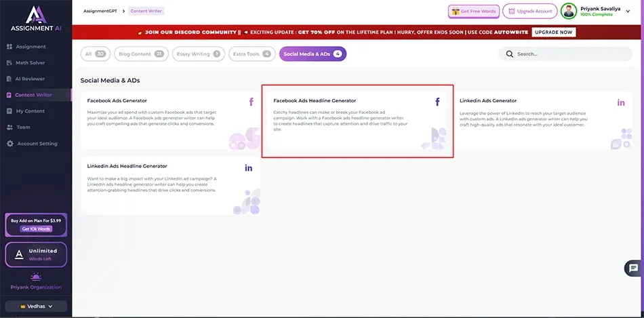Click the Facebook icon on Headline Generator card
The image size is (644, 318).
(x=437, y=102)
